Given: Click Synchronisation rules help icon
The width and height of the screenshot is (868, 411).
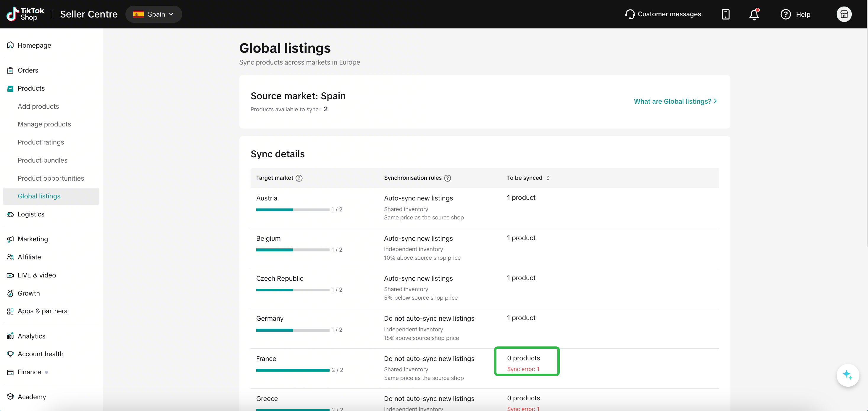Looking at the screenshot, I should [447, 178].
